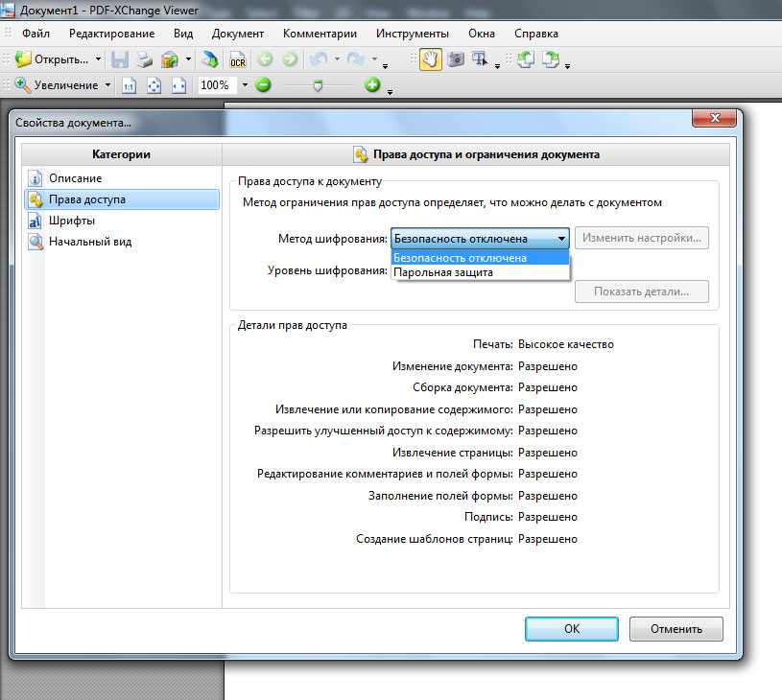Screen dimensions: 782x700
Task: Select the Snapshot camera tool
Action: [456, 59]
